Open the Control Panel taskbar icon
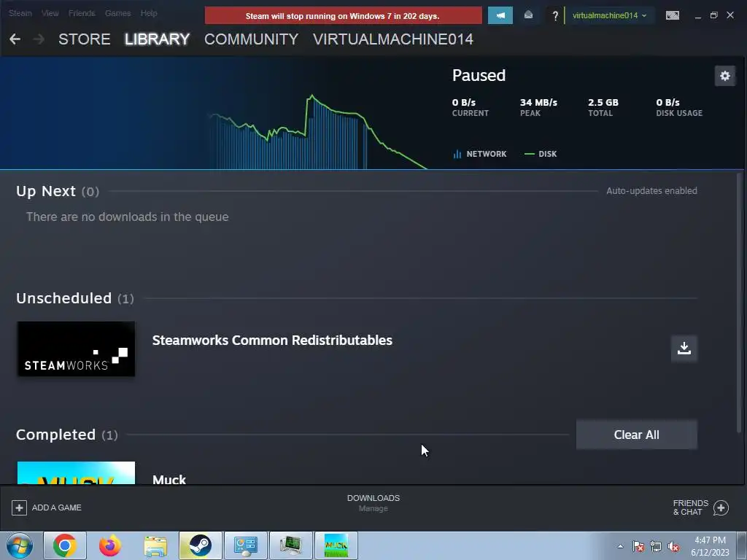 point(246,545)
